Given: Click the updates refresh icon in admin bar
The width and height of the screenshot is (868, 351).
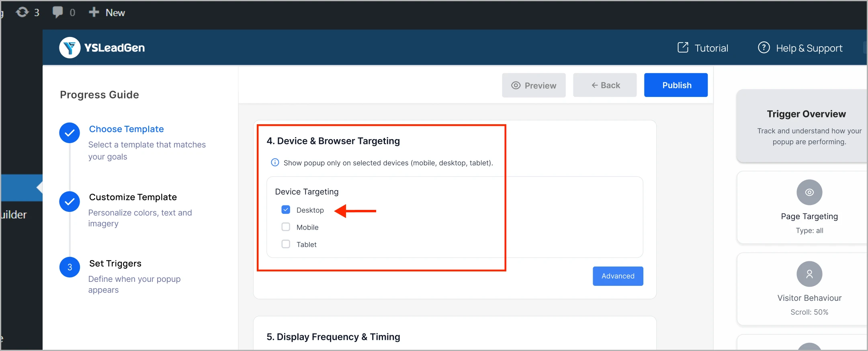Looking at the screenshot, I should coord(22,12).
